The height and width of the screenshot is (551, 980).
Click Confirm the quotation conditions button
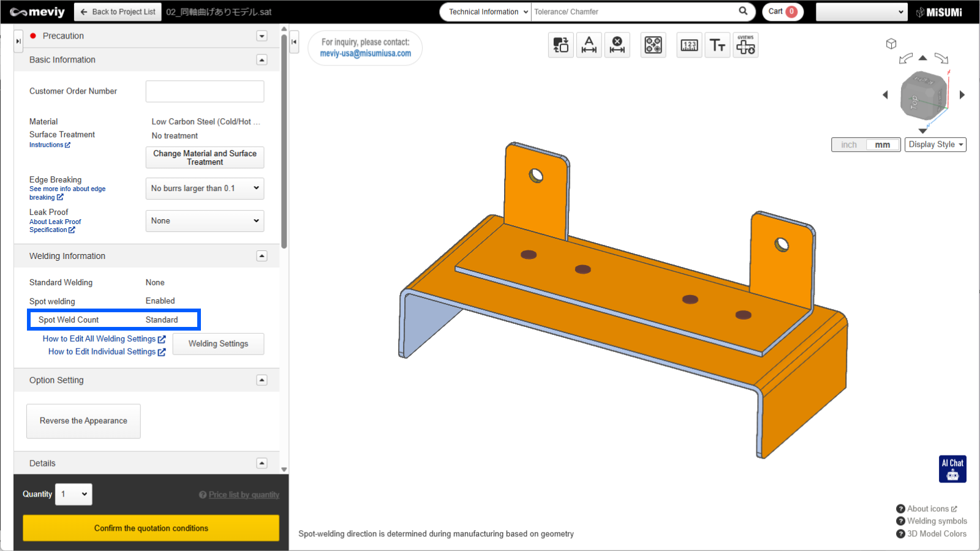tap(151, 528)
